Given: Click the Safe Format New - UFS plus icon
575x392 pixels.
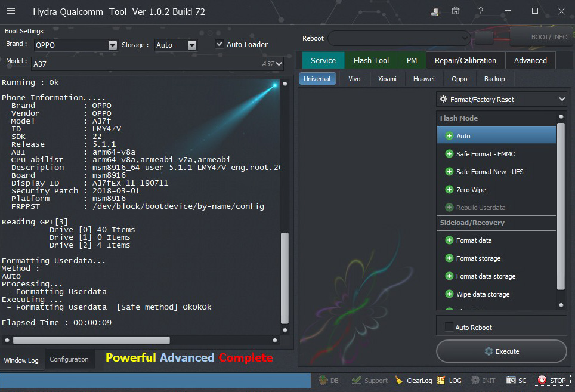Looking at the screenshot, I should (449, 172).
